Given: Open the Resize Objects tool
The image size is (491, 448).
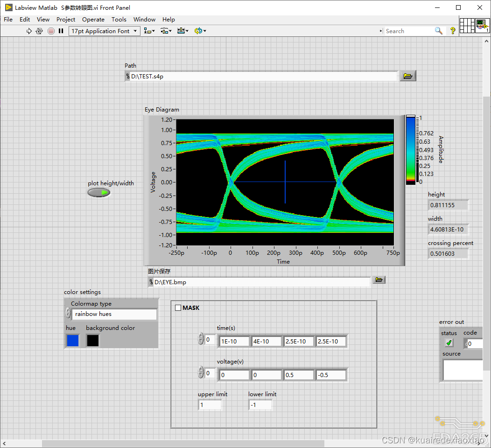Looking at the screenshot, I should 182,31.
